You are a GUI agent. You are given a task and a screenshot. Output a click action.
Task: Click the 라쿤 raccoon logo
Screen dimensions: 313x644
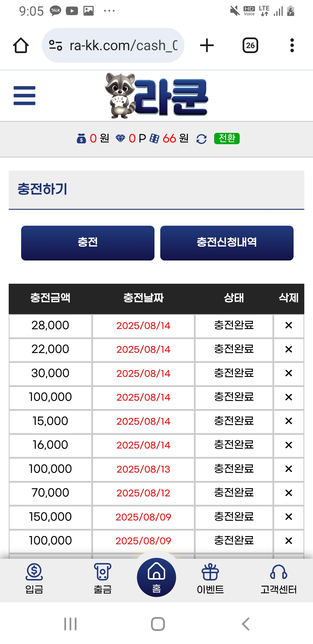(156, 96)
